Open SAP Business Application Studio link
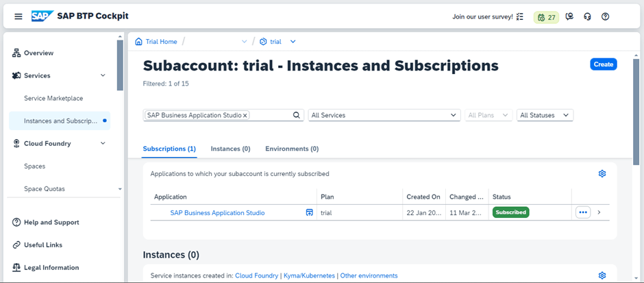 [x=217, y=212]
